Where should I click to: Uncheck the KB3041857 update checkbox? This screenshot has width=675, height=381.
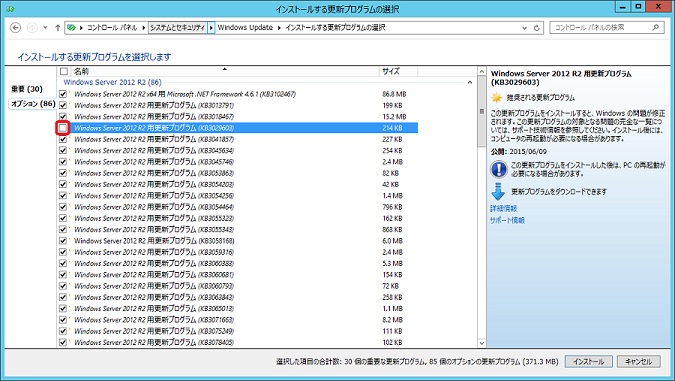point(63,139)
